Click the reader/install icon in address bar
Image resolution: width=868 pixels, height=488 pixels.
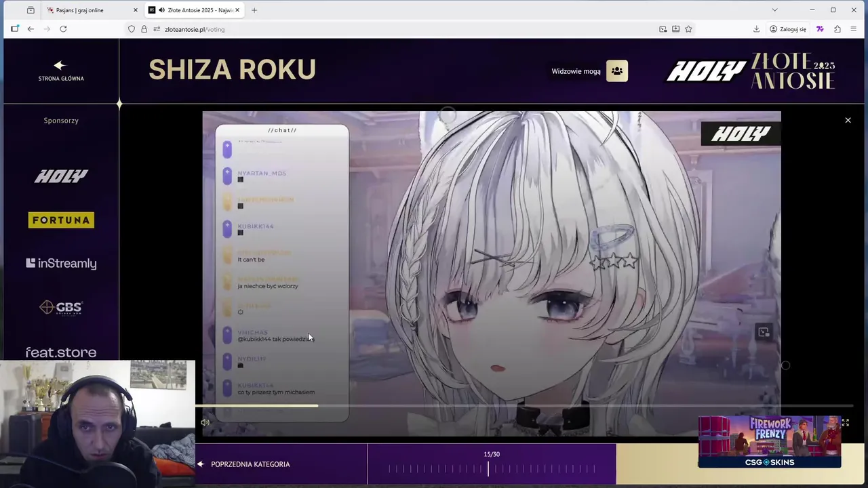coord(675,29)
